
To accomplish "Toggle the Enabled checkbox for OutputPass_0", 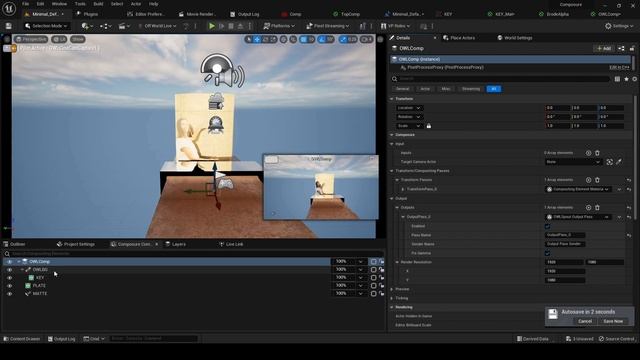I will click(x=547, y=226).
